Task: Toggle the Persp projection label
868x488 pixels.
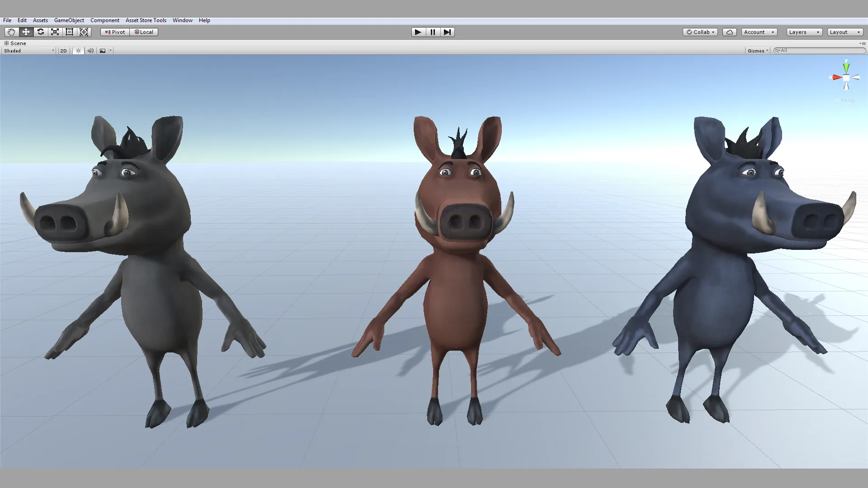Action: (x=848, y=100)
